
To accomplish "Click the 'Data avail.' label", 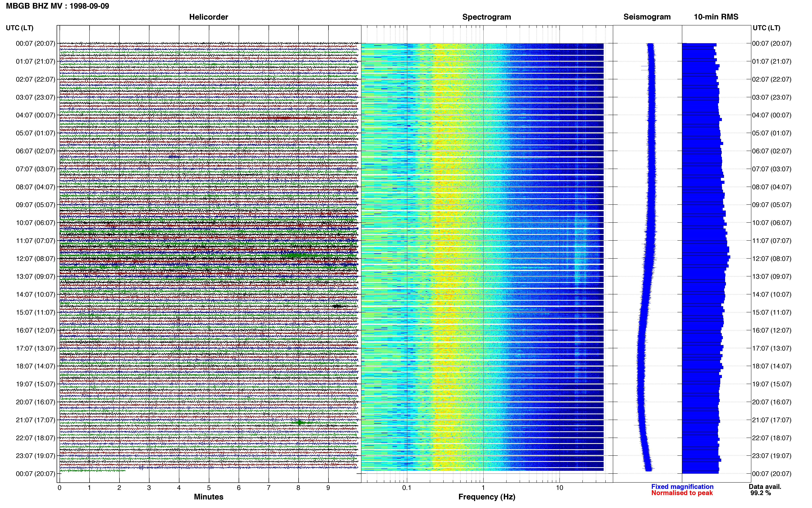I will tap(765, 486).
